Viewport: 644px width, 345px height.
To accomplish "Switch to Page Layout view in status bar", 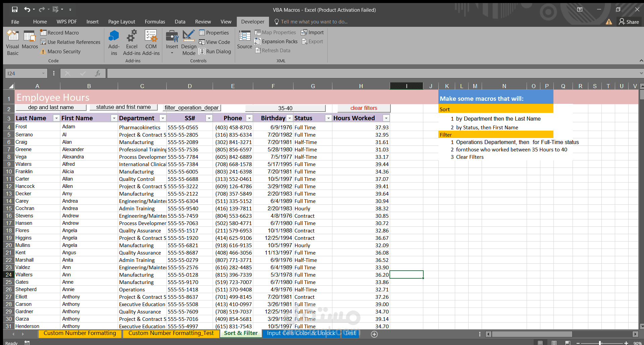I will coord(554,343).
